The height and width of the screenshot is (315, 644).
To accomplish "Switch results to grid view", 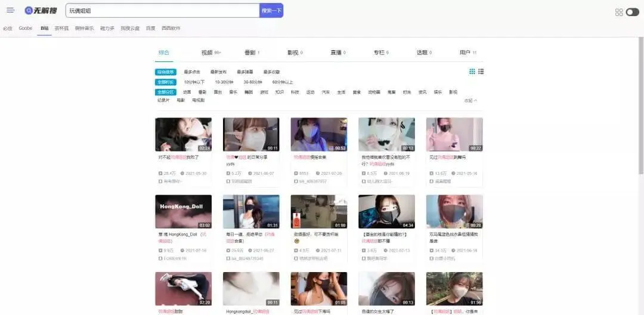I will [x=472, y=72].
